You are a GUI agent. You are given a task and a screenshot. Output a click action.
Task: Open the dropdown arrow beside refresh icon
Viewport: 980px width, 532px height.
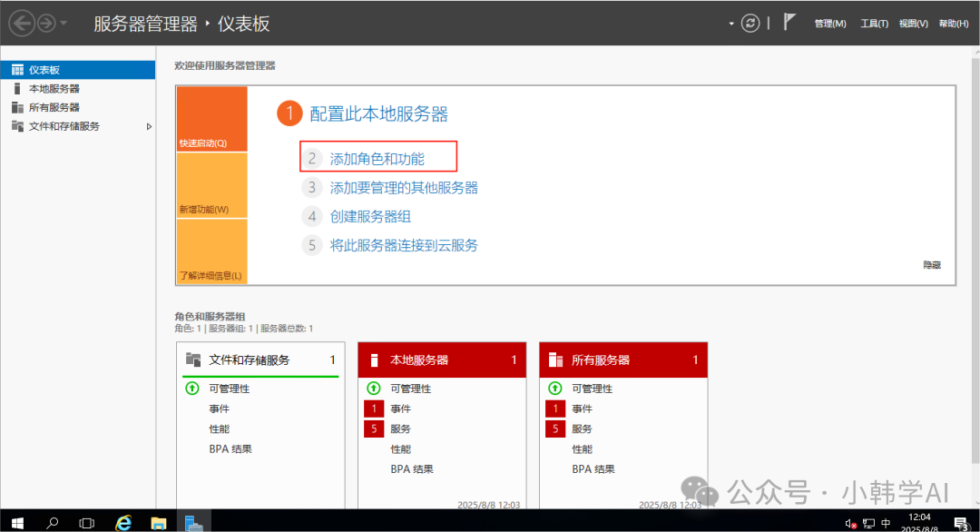(x=731, y=24)
